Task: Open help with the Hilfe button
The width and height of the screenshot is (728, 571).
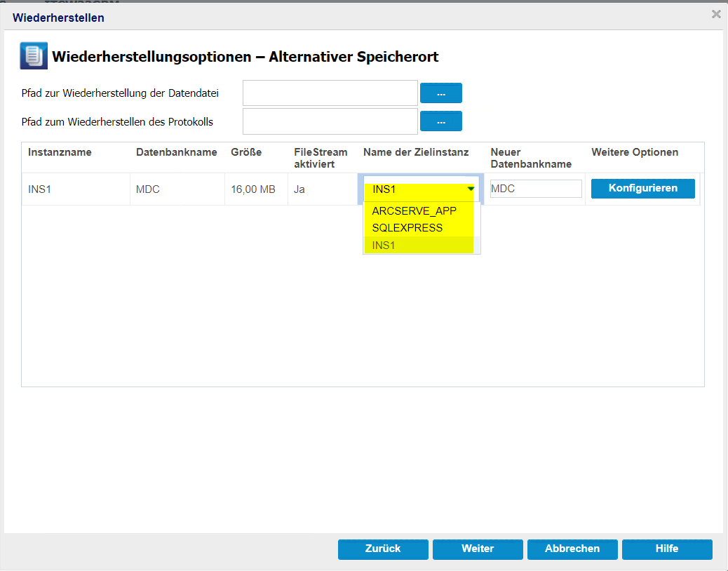Action: click(667, 549)
